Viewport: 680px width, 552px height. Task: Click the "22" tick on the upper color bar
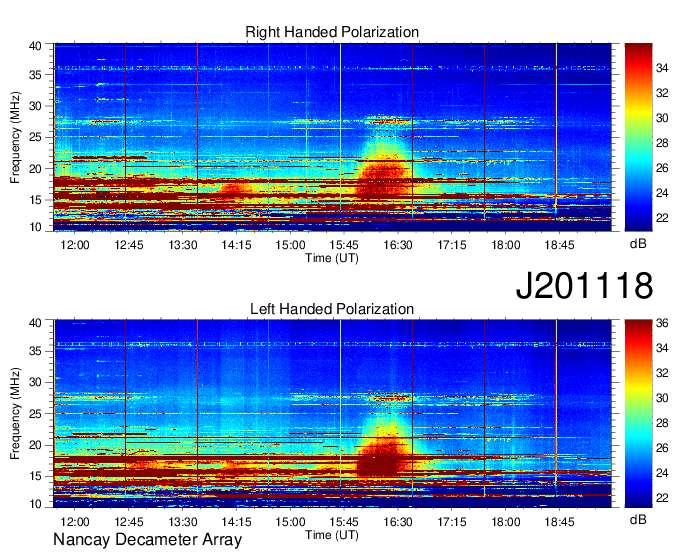pos(662,218)
